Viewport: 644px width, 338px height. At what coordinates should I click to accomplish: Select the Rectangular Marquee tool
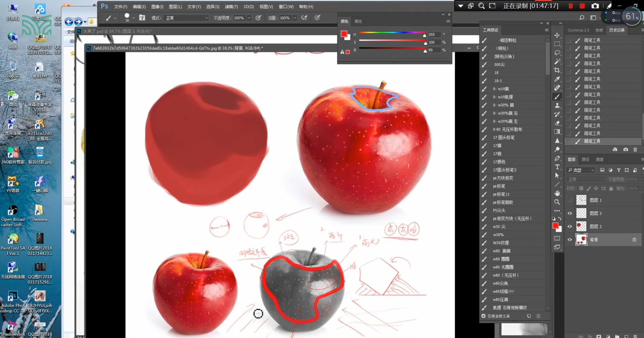click(x=557, y=44)
